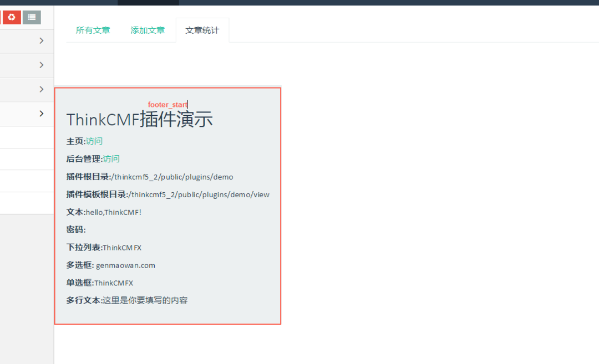Screen dimensions: 599x364
Task: Click the ThinkCMF插件演示 heading
Action: 139,120
